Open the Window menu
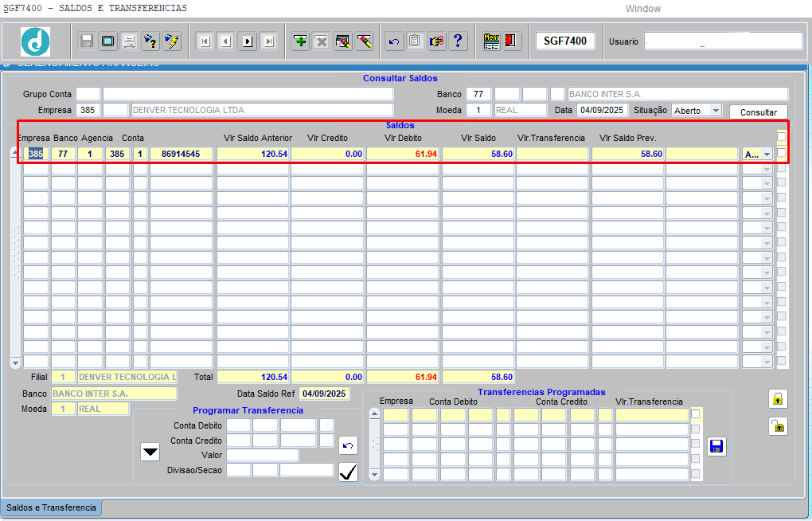This screenshot has width=812, height=521. pos(642,9)
